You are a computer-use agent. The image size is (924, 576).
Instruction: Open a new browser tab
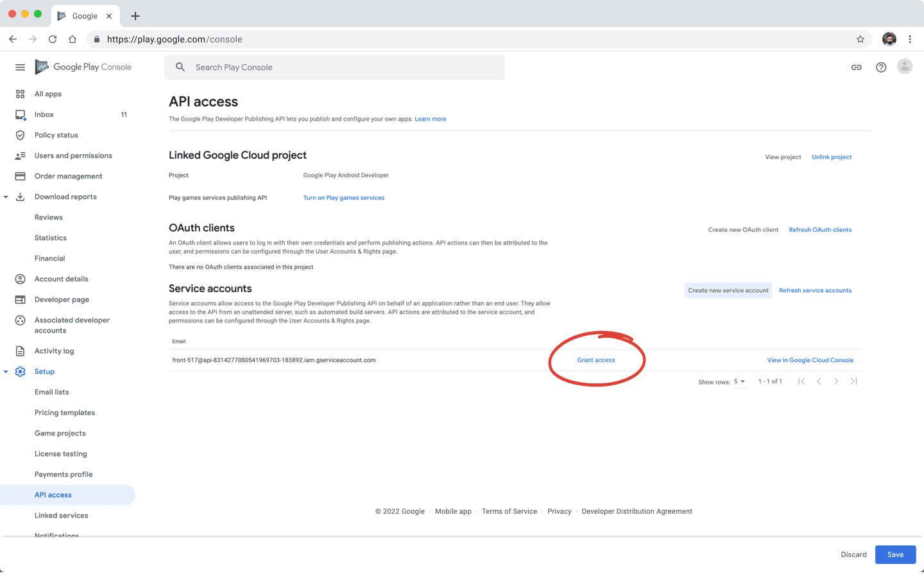point(135,16)
